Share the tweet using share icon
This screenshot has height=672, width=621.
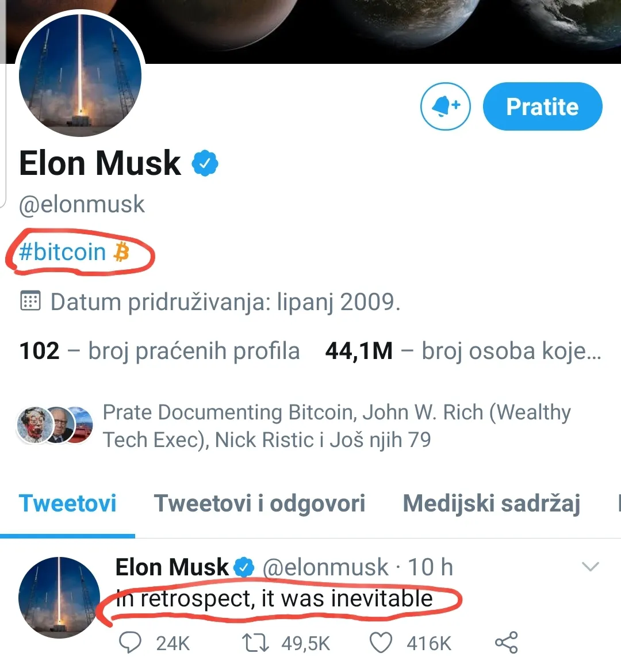pos(506,643)
